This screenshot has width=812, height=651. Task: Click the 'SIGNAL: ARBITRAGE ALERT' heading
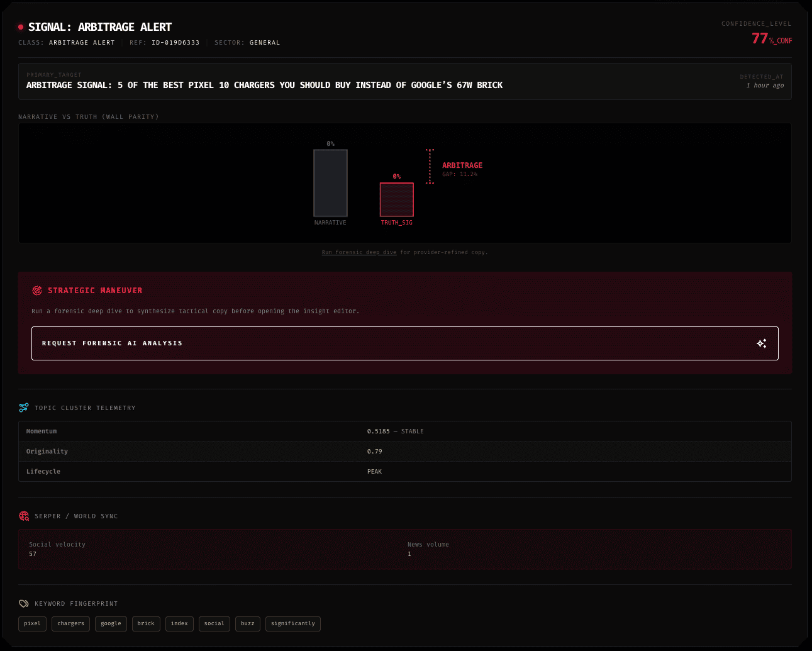(100, 27)
